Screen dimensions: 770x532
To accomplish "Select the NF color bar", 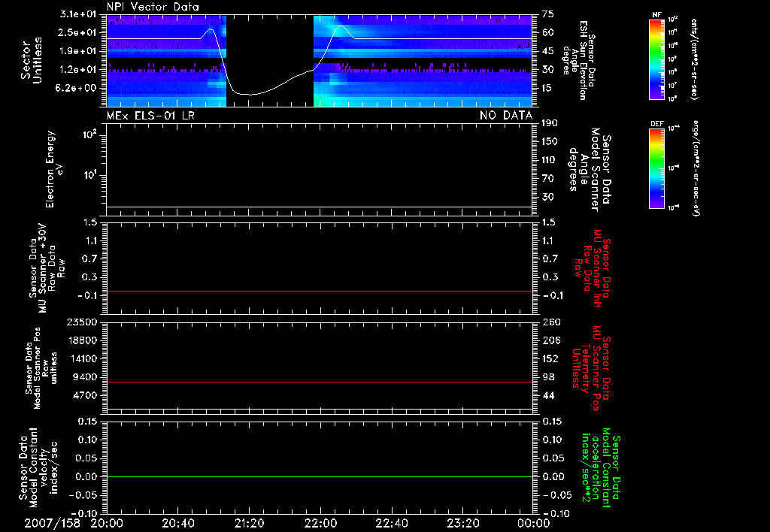I will pos(656,59).
